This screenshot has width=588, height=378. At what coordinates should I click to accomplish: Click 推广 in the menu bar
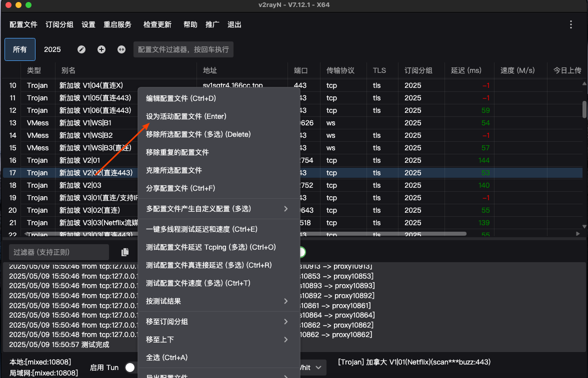(x=212, y=25)
